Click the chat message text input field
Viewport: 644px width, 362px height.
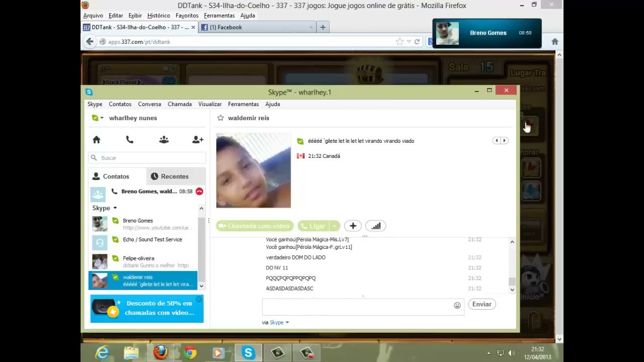(x=357, y=306)
